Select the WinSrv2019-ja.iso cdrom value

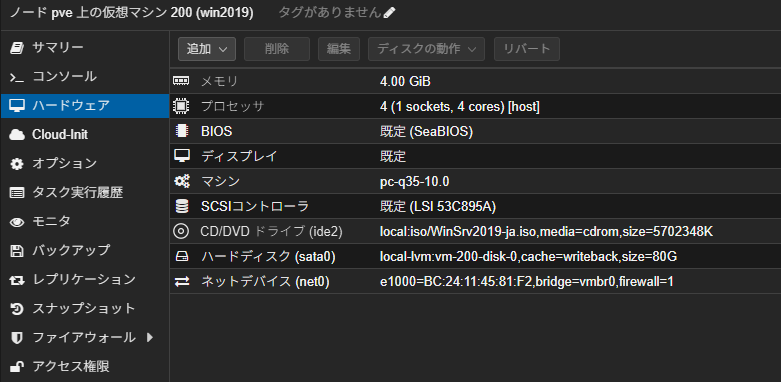coord(546,232)
